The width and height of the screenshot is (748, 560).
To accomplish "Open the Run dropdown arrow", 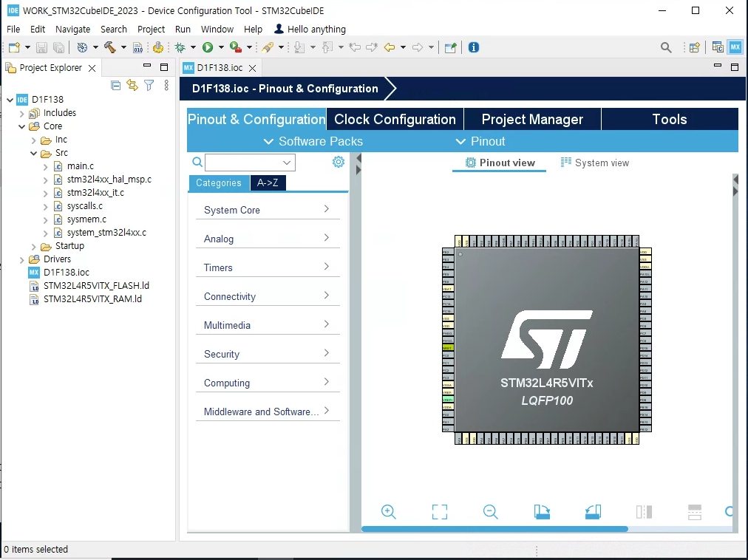I will (x=221, y=47).
